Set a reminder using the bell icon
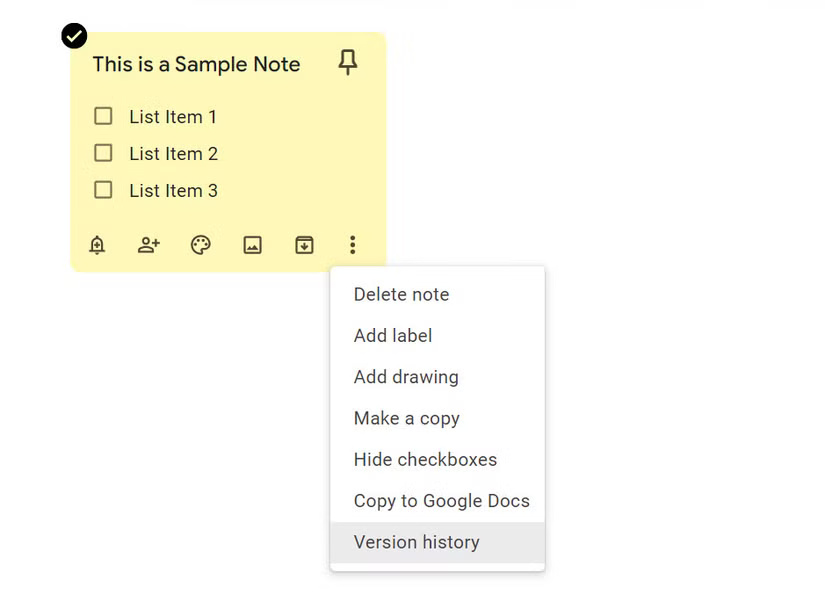 [x=97, y=244]
